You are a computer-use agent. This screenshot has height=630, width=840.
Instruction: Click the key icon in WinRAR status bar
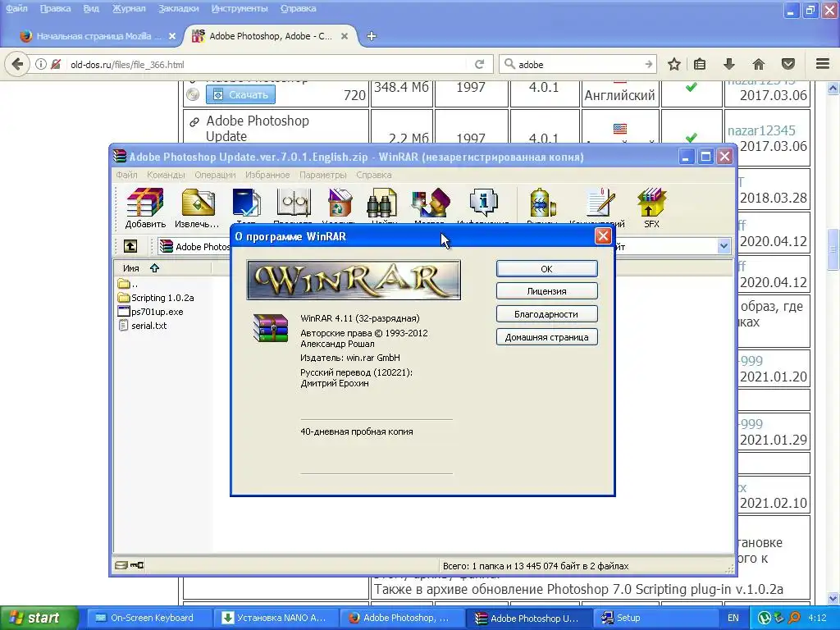[x=137, y=565]
